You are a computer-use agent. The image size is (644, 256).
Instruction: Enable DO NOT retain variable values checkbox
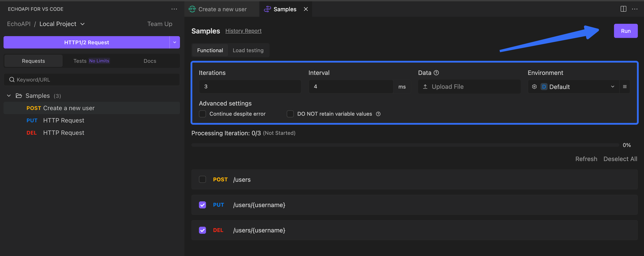290,114
